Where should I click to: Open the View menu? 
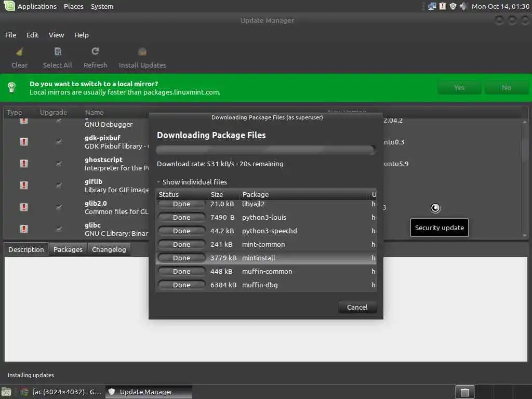(x=56, y=35)
